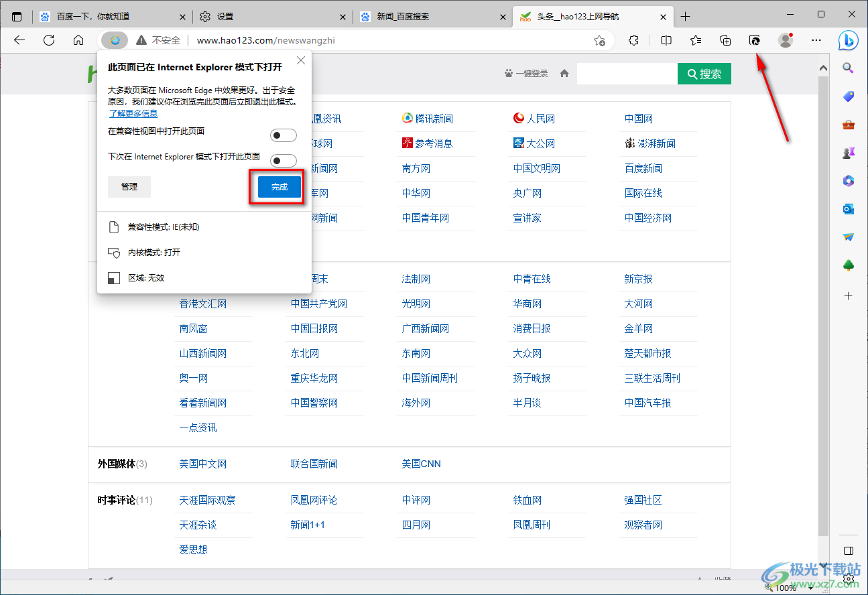The image size is (868, 595).
Task: Close the 设置 tab
Action: coord(343,17)
